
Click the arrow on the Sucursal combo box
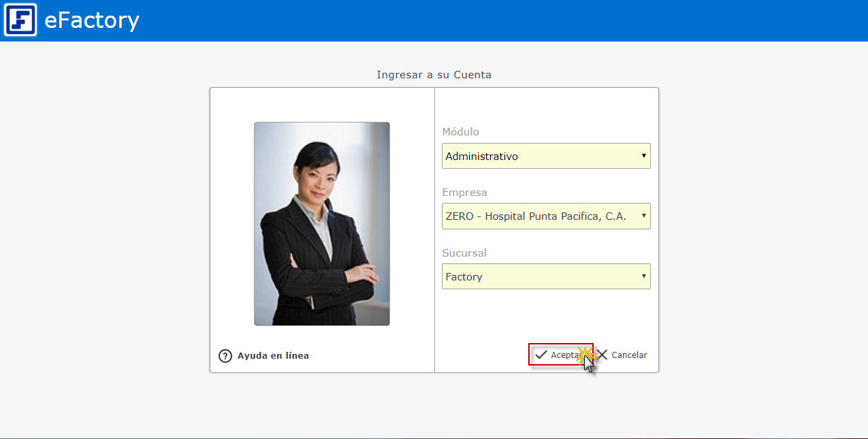643,276
